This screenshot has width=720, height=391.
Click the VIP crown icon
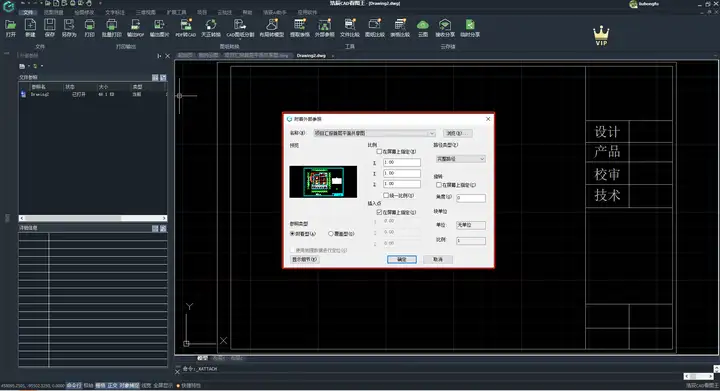601,35
